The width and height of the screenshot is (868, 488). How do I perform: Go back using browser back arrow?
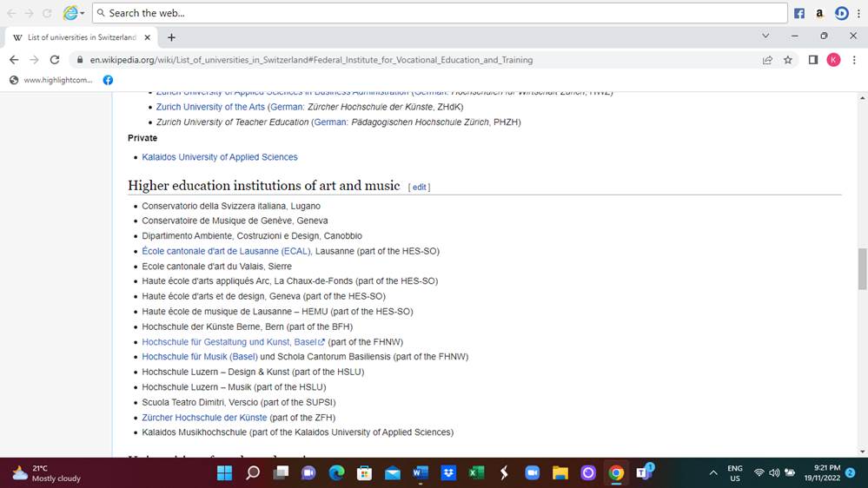14,60
